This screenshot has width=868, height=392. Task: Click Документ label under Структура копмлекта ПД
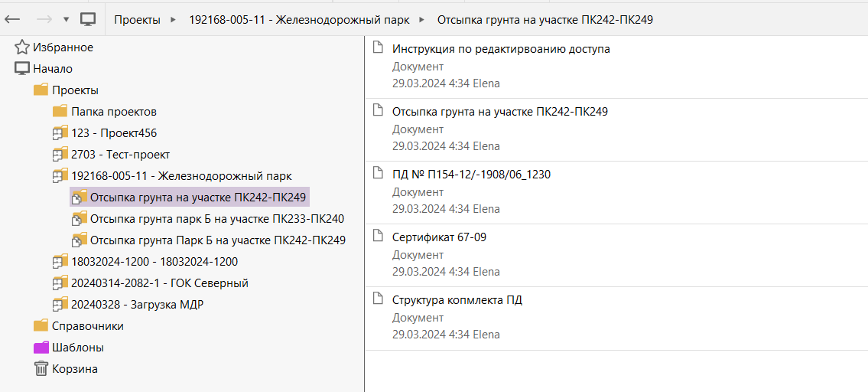(418, 318)
